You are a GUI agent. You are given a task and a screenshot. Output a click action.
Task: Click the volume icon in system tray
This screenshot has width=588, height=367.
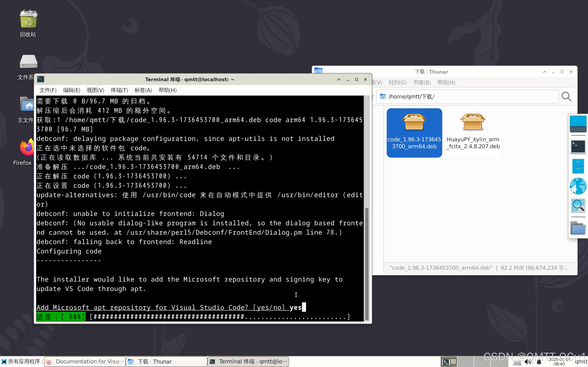[x=528, y=362]
